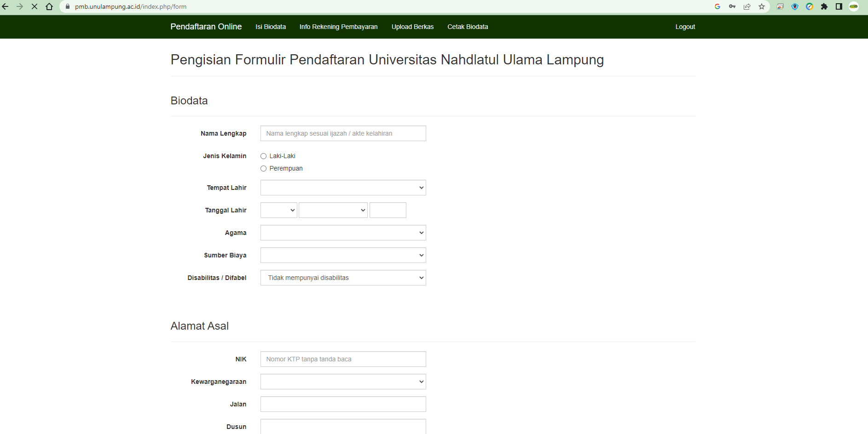
Task: Click the Logout link
Action: pos(685,27)
